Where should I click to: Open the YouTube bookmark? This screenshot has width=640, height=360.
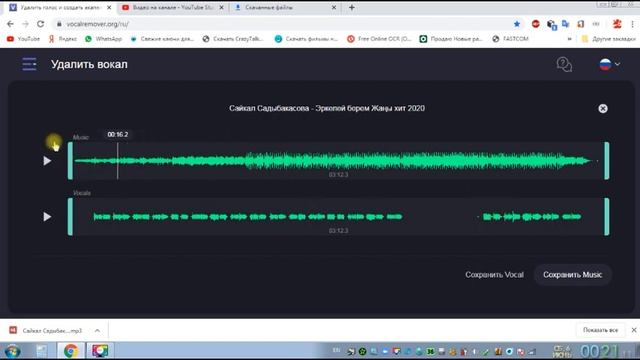click(24, 39)
